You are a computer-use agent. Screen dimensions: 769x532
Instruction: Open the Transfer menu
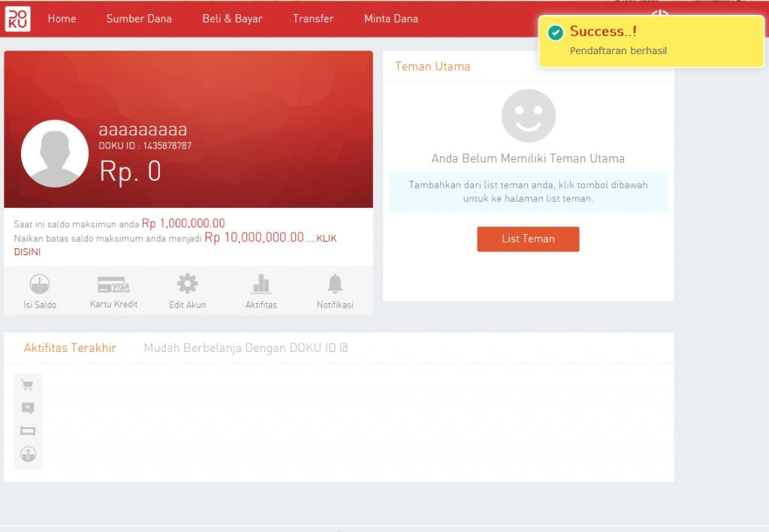[x=313, y=19]
